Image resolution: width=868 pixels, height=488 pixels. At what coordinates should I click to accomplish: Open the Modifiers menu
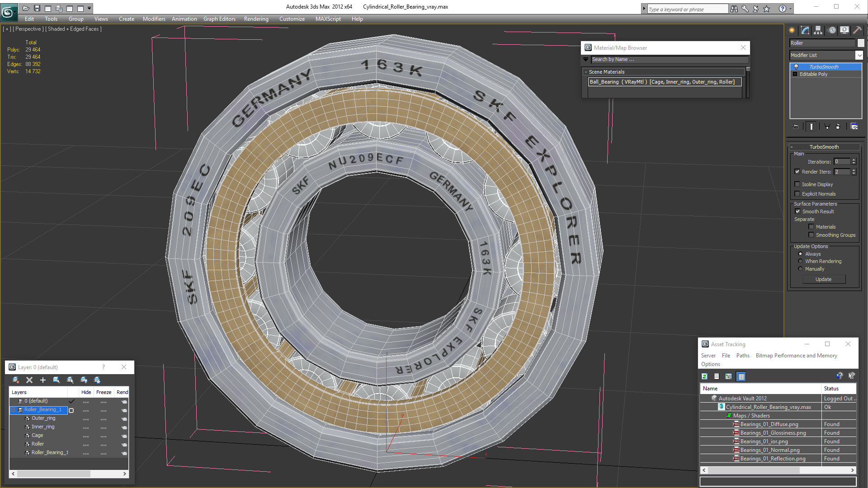coord(154,19)
